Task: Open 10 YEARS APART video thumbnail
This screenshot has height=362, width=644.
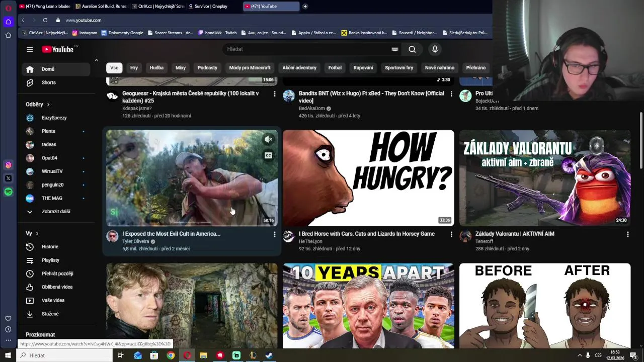Action: pos(368,306)
